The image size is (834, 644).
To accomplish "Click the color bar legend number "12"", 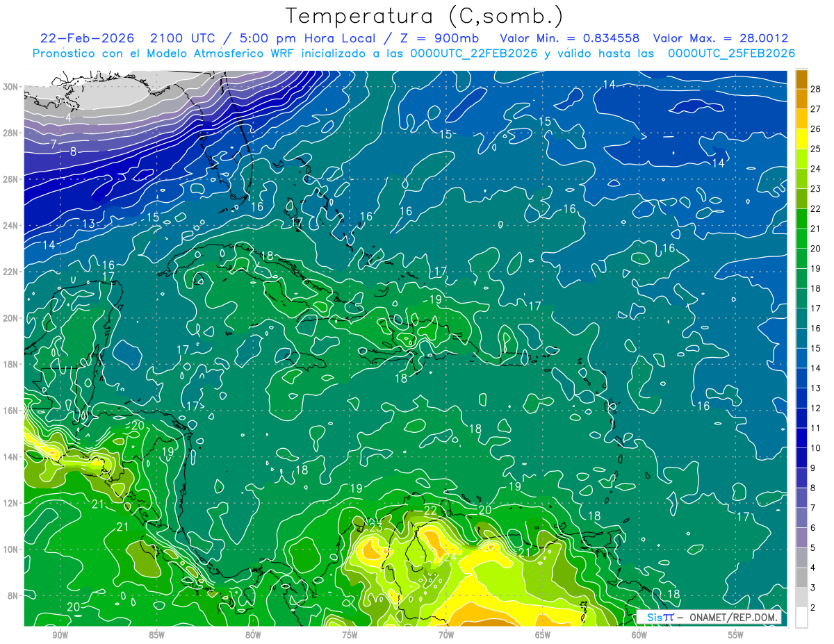I will [x=815, y=408].
